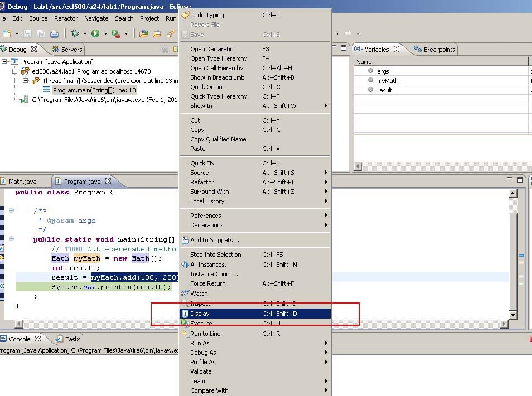Switch to the Tasks tab

[x=69, y=339]
